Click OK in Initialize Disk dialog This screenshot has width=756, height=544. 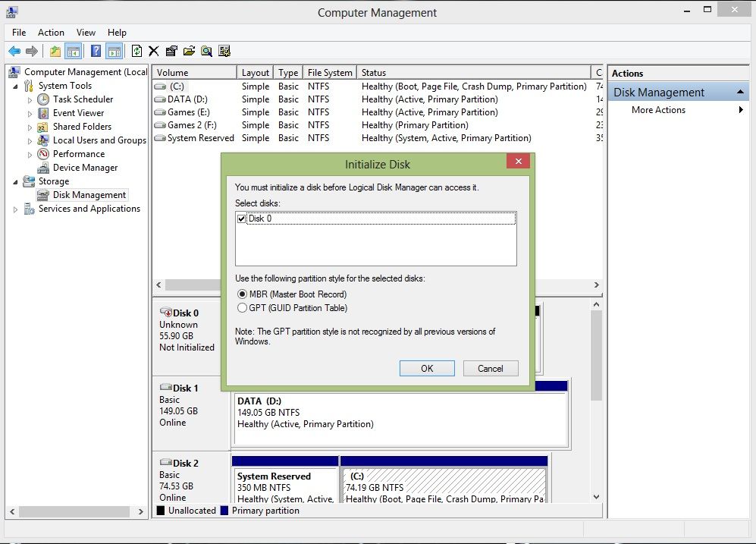(x=427, y=369)
